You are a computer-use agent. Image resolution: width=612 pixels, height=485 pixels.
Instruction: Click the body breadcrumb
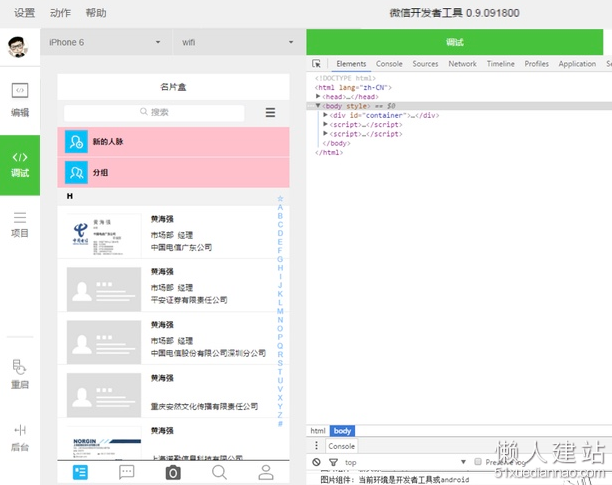click(x=342, y=431)
